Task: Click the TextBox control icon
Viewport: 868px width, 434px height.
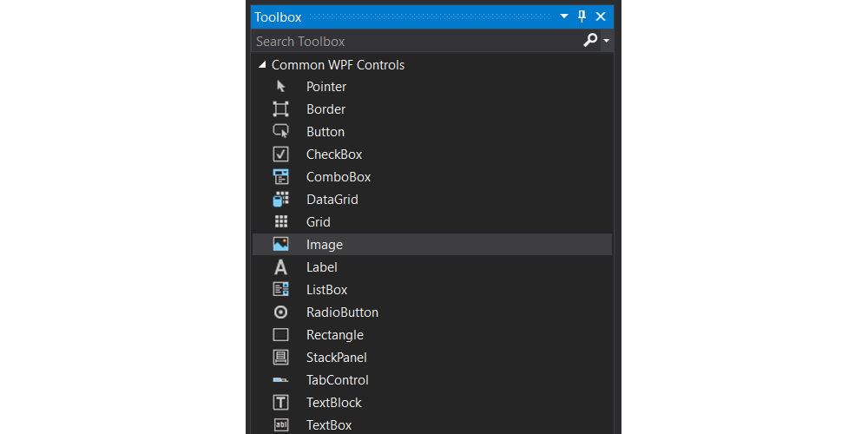Action: (x=281, y=425)
